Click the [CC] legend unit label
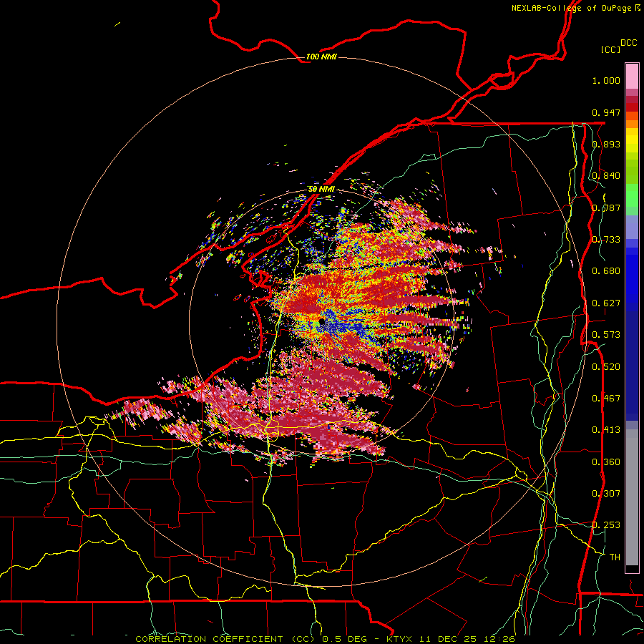644x644 pixels. [610, 49]
